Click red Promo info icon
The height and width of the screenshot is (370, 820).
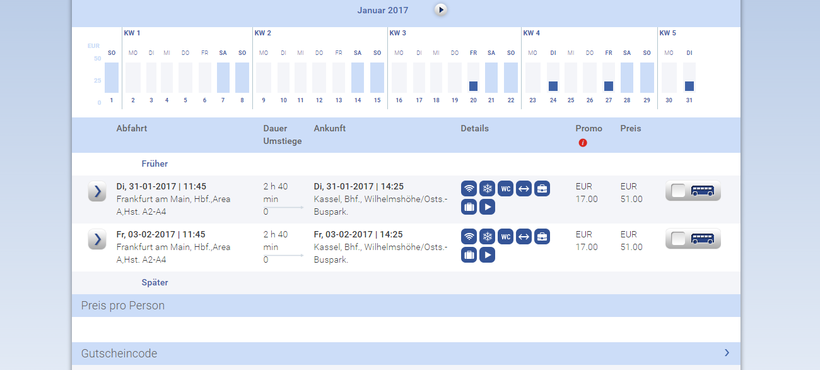click(583, 143)
